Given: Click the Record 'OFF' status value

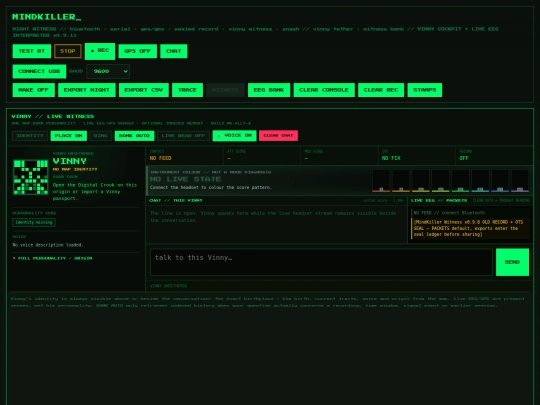Looking at the screenshot, I should point(464,158).
